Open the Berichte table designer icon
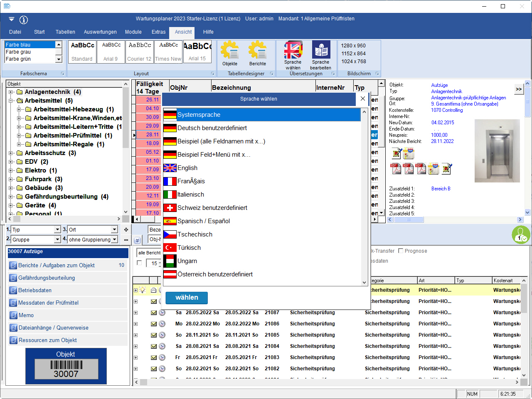This screenshot has width=532, height=399. click(x=257, y=50)
